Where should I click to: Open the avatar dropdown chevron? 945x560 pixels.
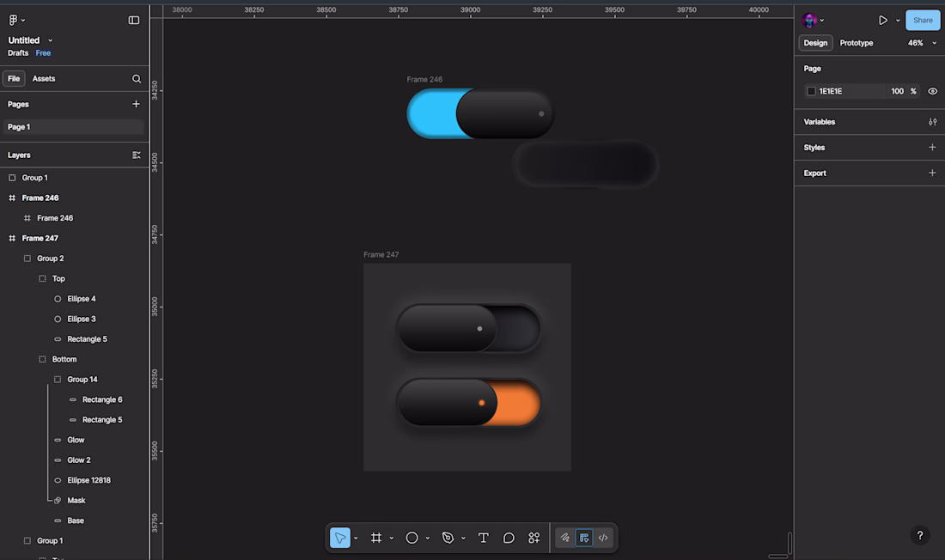822,21
